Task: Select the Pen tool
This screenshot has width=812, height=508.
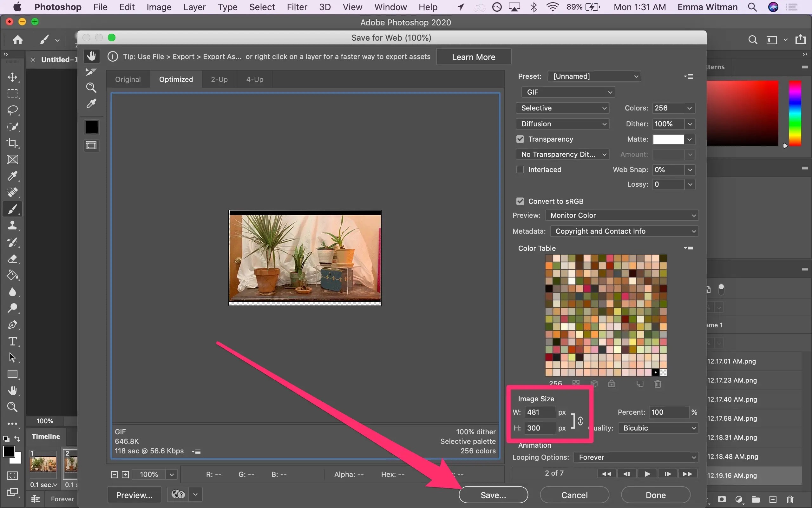Action: (x=12, y=324)
